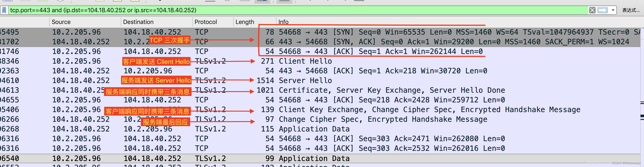The width and height of the screenshot is (644, 167).
Task: Select the Certificate, Server Key Exchange packet
Action: [x=320, y=90]
